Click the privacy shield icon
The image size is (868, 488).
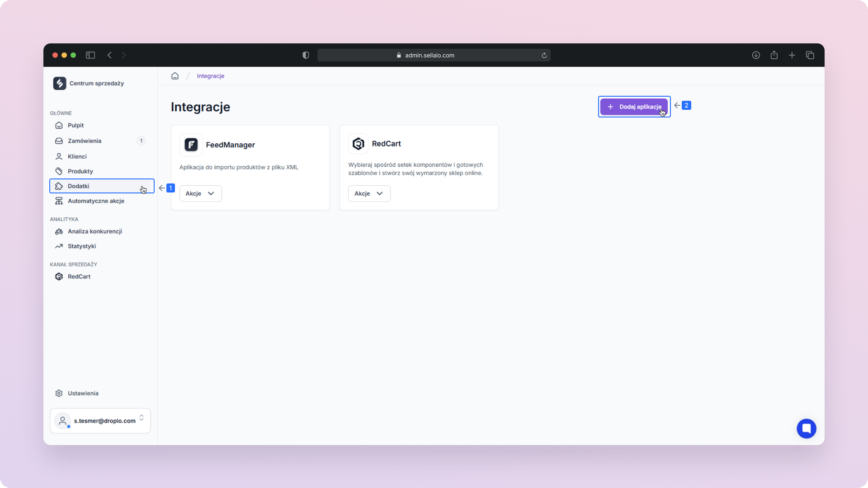pyautogui.click(x=306, y=55)
